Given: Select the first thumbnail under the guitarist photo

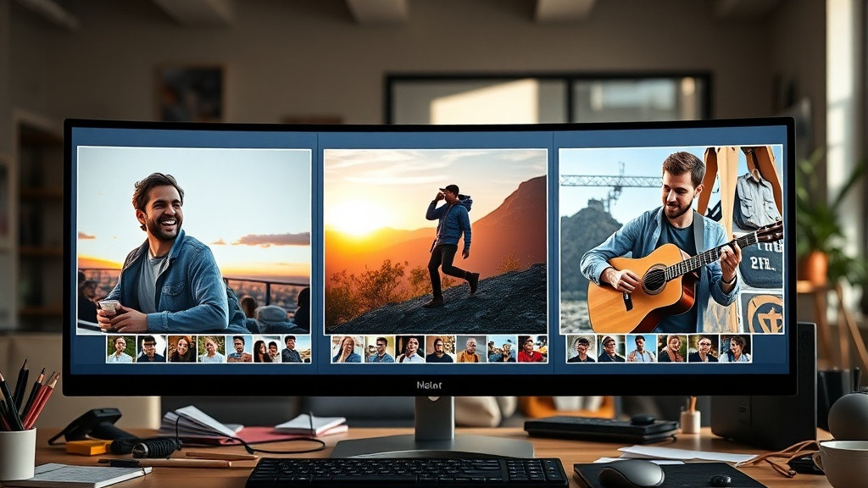Looking at the screenshot, I should pyautogui.click(x=581, y=348).
